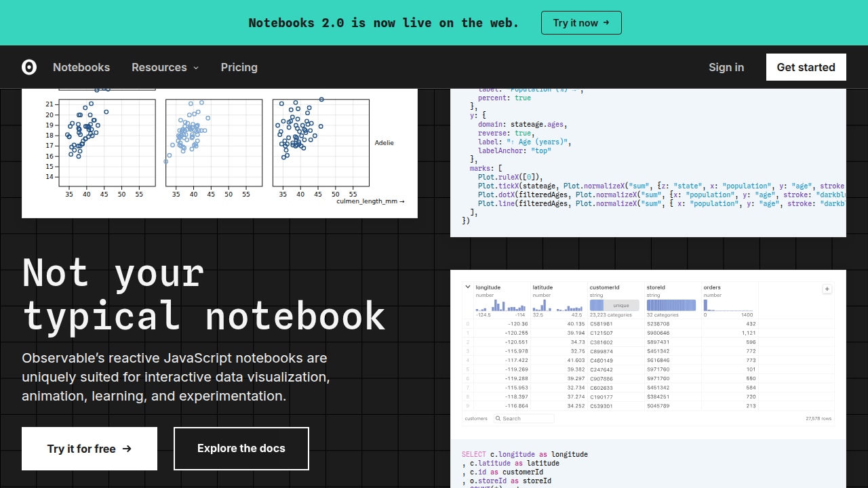This screenshot has width=868, height=488.
Task: Click the Sign in link
Action: click(x=726, y=67)
